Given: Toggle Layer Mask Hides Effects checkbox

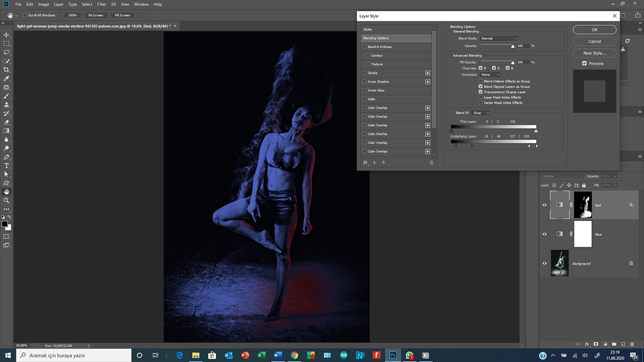Looking at the screenshot, I should point(480,97).
